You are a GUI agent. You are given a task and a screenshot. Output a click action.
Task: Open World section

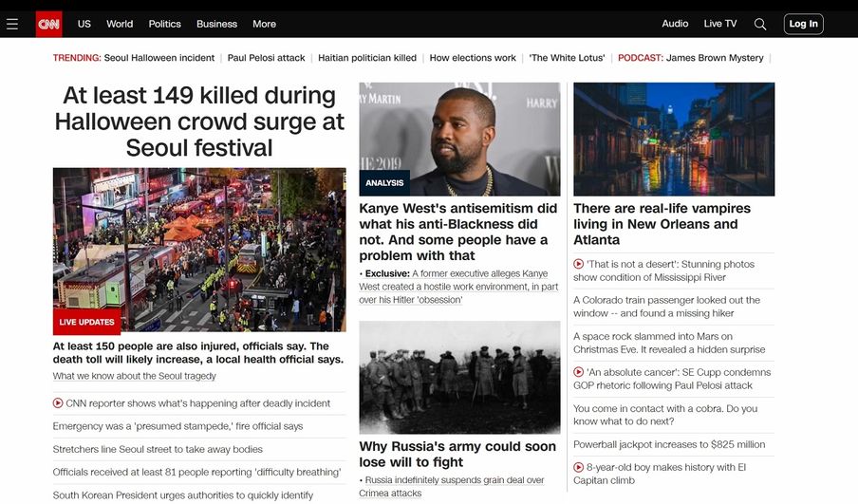click(120, 24)
